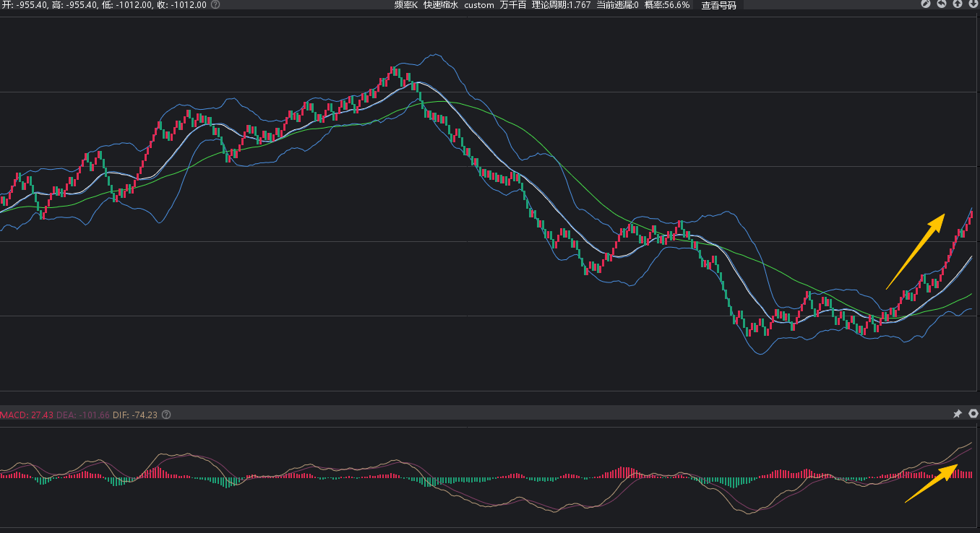Pin the MACD indicator panel
Image resolution: width=980 pixels, height=533 pixels.
(x=958, y=414)
